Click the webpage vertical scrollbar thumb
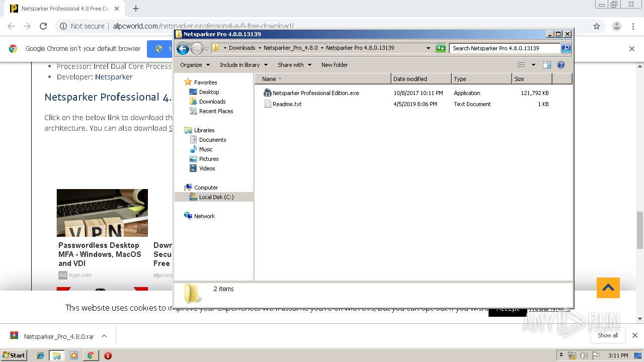Viewport: 644px width, 362px height. tap(640, 230)
